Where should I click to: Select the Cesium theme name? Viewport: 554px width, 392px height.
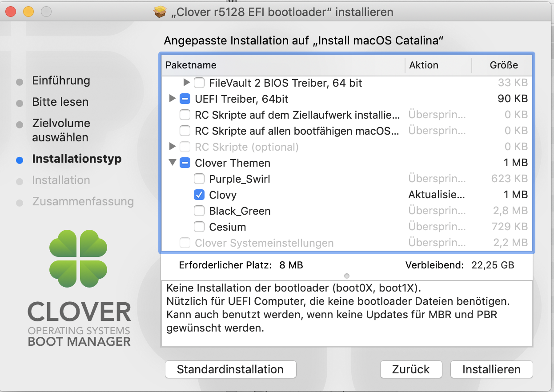point(228,227)
